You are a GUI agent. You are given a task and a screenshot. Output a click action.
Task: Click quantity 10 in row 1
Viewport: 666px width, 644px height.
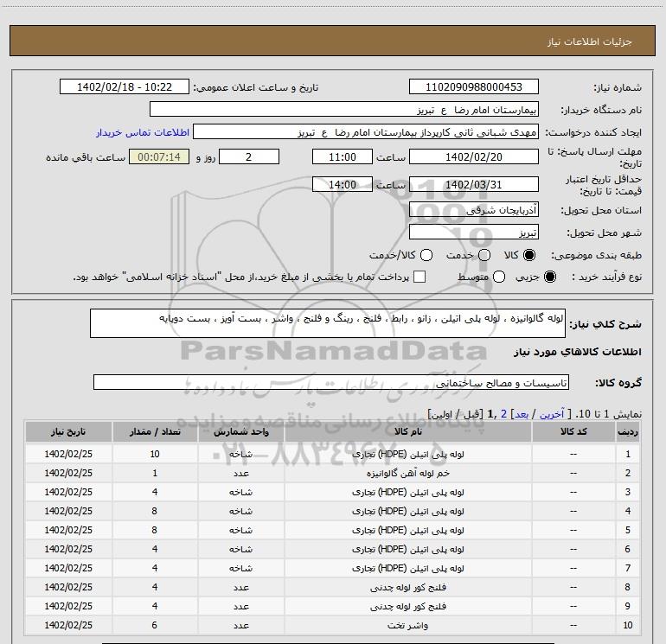pyautogui.click(x=155, y=454)
